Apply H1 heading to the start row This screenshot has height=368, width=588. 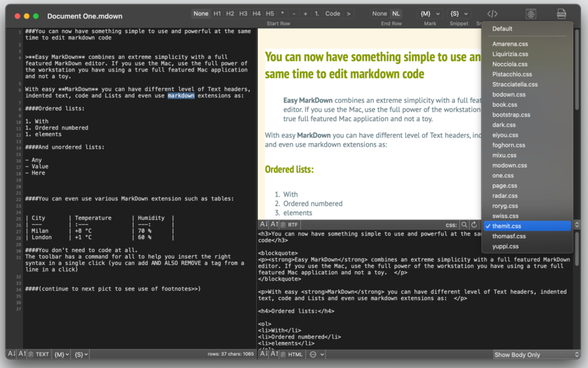(217, 13)
